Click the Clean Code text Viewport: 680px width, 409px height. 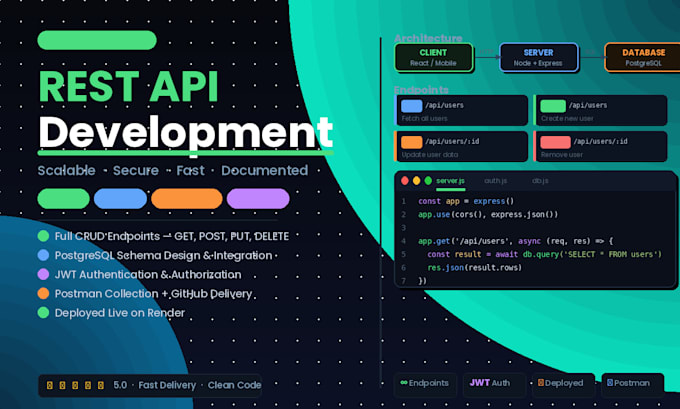click(x=234, y=385)
